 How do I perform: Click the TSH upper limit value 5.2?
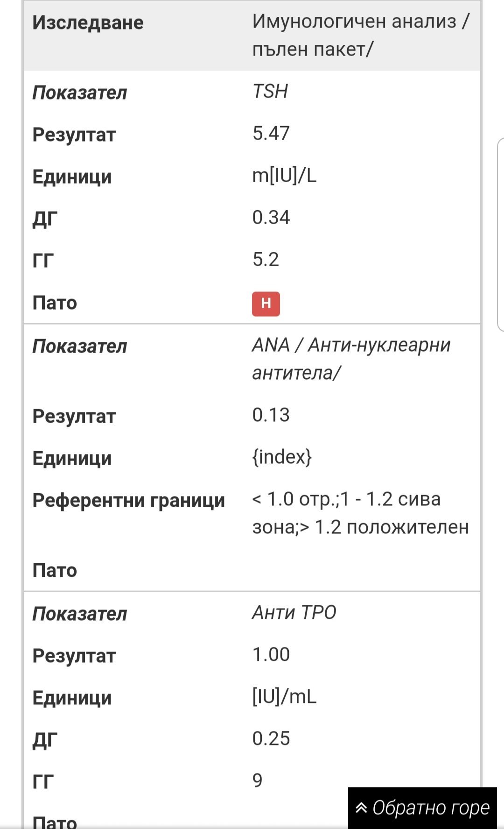tap(266, 260)
